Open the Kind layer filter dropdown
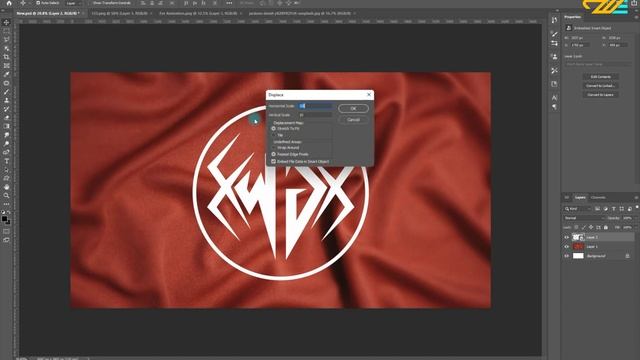The height and width of the screenshot is (360, 640). point(578,209)
